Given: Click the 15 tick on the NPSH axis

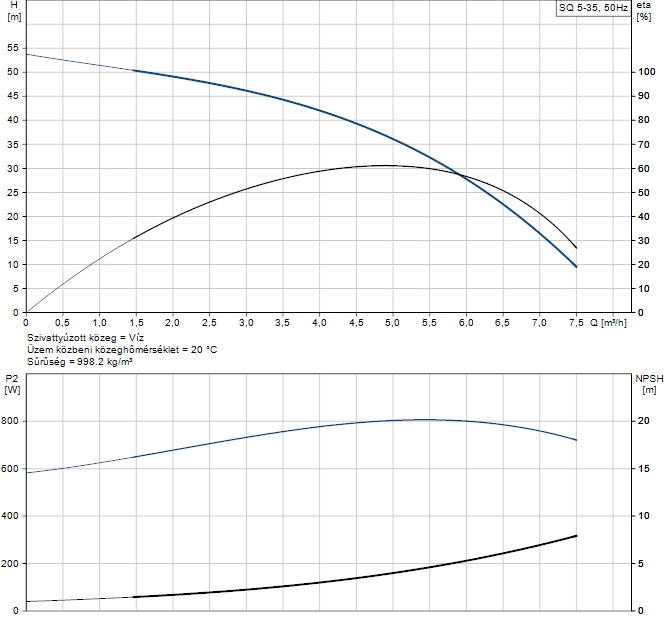Looking at the screenshot, I should point(643,468).
